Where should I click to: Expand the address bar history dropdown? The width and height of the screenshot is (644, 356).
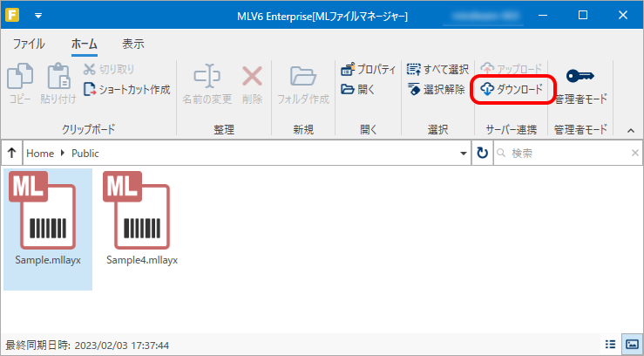(464, 154)
